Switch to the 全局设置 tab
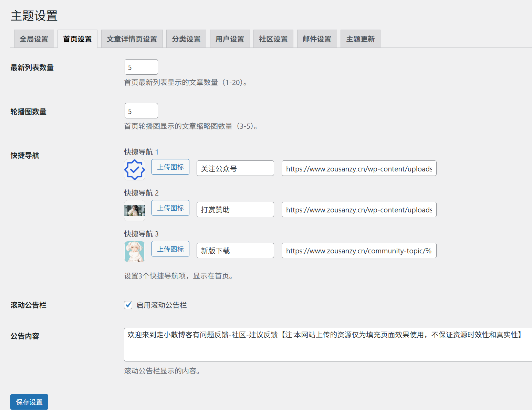 (x=34, y=39)
